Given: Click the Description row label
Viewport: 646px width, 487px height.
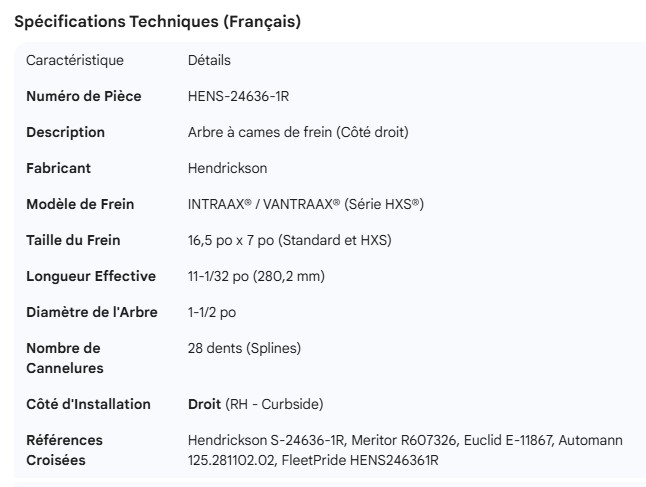Looking at the screenshot, I should [65, 132].
